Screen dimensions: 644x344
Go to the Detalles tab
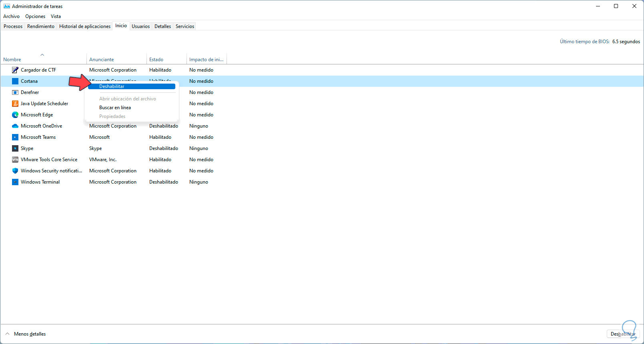coord(163,26)
